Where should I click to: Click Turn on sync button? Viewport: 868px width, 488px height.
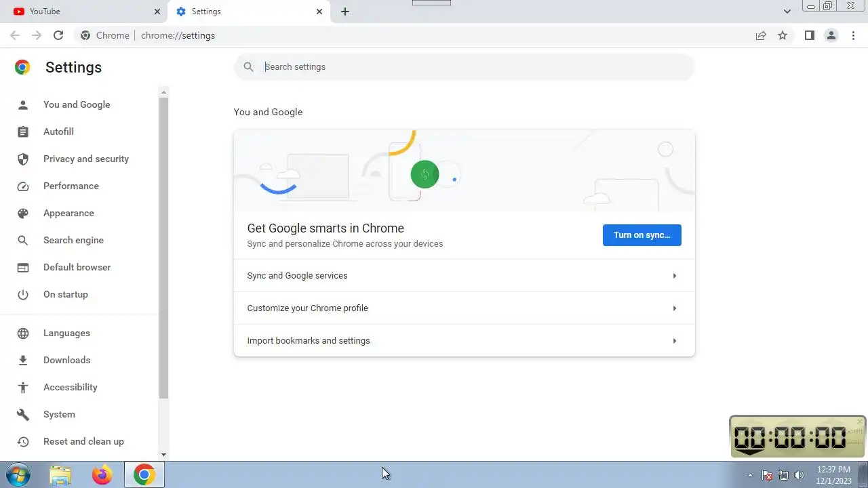pyautogui.click(x=642, y=235)
